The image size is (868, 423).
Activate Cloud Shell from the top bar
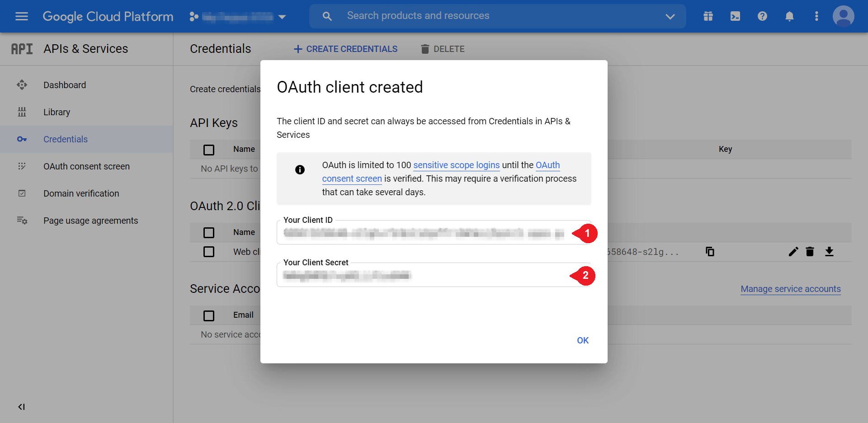pyautogui.click(x=735, y=16)
